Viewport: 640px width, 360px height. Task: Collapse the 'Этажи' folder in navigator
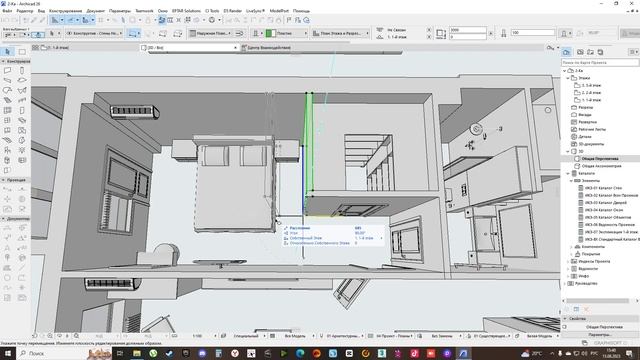point(568,78)
